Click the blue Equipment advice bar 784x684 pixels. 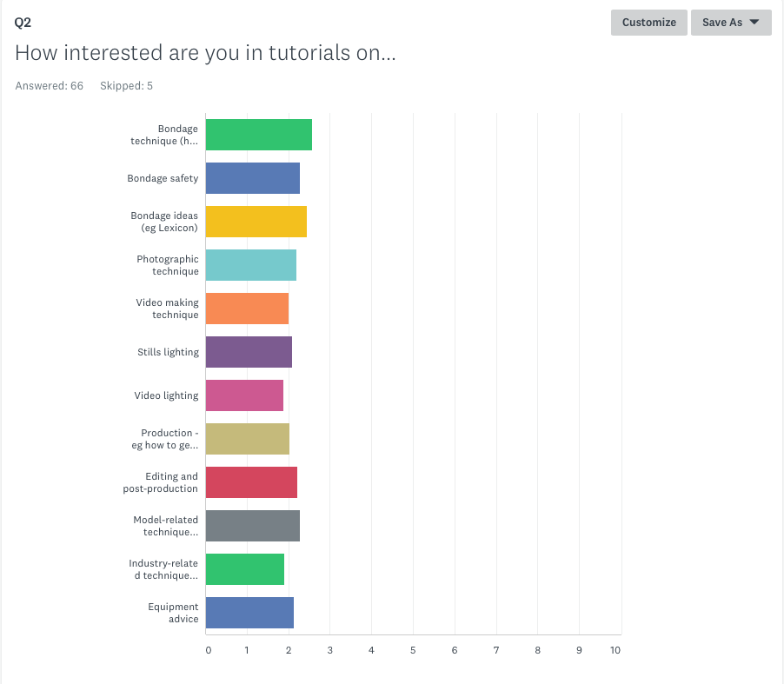click(x=249, y=613)
